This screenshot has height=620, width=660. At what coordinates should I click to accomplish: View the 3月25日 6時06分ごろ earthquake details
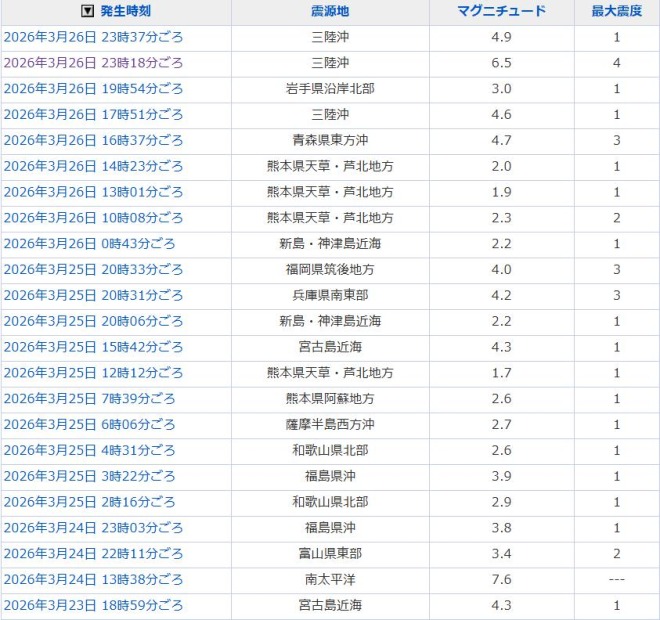click(89, 425)
